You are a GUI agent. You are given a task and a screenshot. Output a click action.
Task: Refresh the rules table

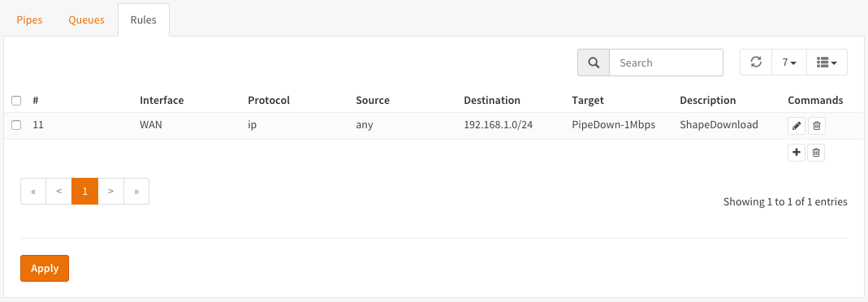click(756, 62)
